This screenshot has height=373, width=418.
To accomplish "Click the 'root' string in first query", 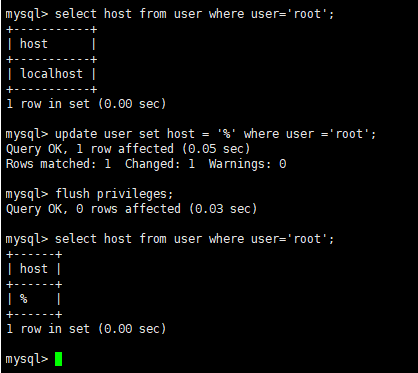I will coord(307,14).
